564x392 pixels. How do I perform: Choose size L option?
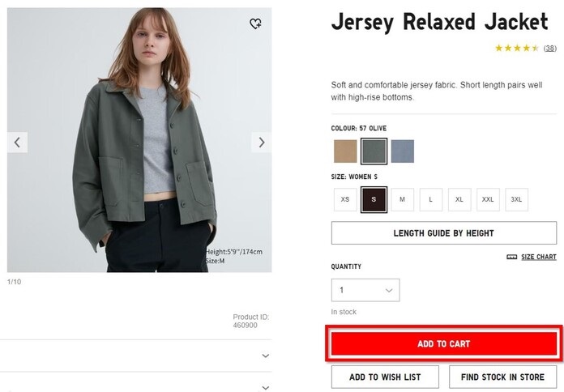430,199
